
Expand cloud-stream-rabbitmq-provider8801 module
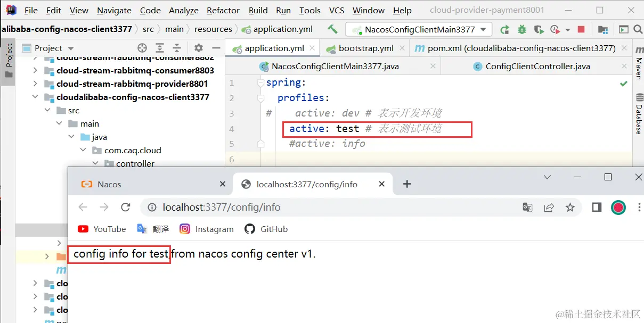tap(35, 84)
